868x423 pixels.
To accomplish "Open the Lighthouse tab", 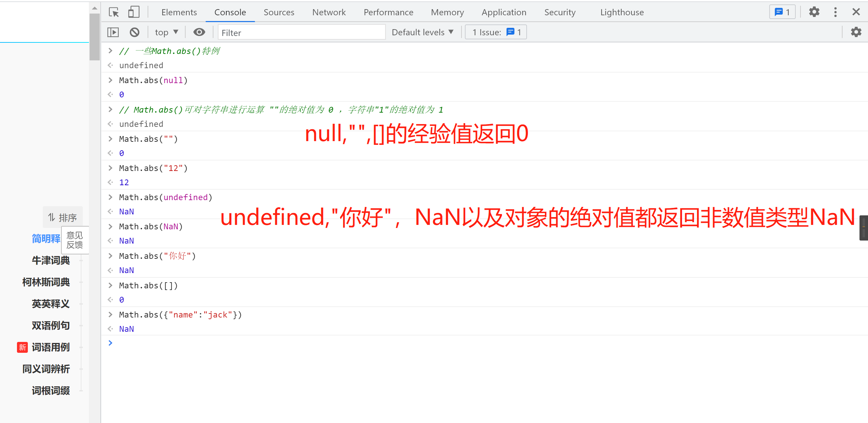I will tap(622, 12).
